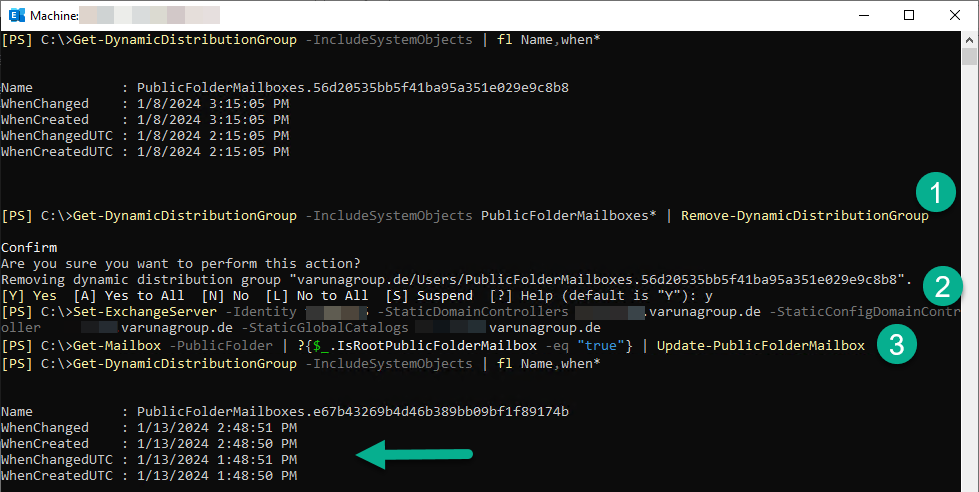Click the Update-PublicFolderMailbox cmdlet text
The height and width of the screenshot is (492, 979).
pyautogui.click(x=760, y=346)
